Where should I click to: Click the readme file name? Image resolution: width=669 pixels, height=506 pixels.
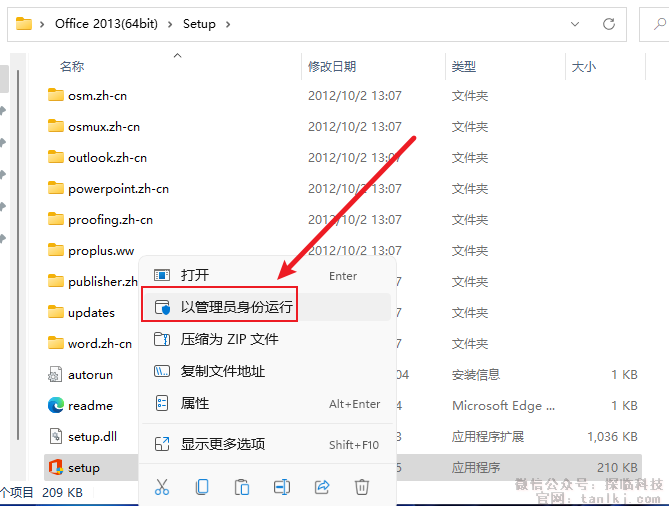pyautogui.click(x=90, y=405)
